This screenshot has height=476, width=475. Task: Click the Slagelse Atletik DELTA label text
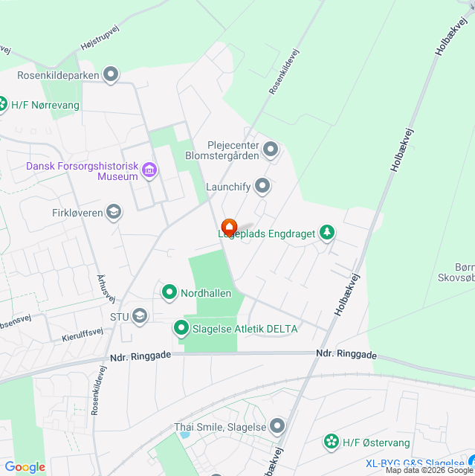[x=245, y=329]
